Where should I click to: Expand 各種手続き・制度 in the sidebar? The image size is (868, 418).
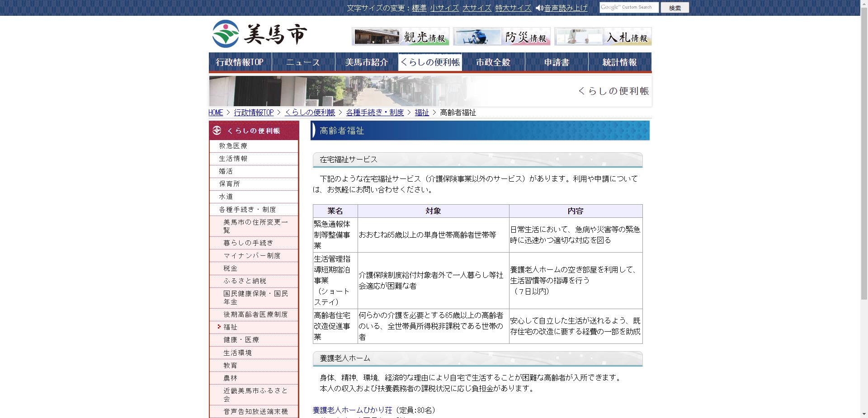247,209
